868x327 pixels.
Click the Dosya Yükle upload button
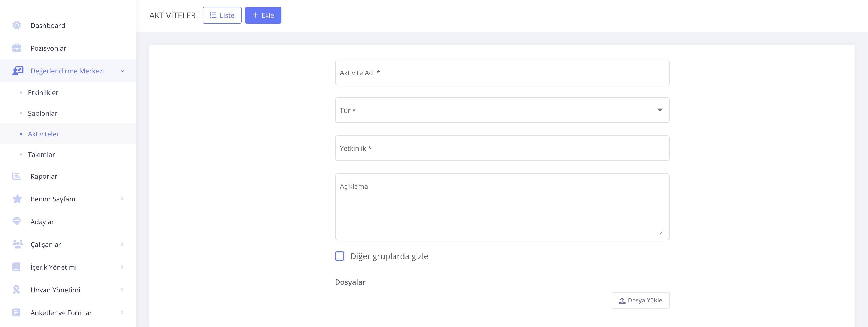point(640,300)
